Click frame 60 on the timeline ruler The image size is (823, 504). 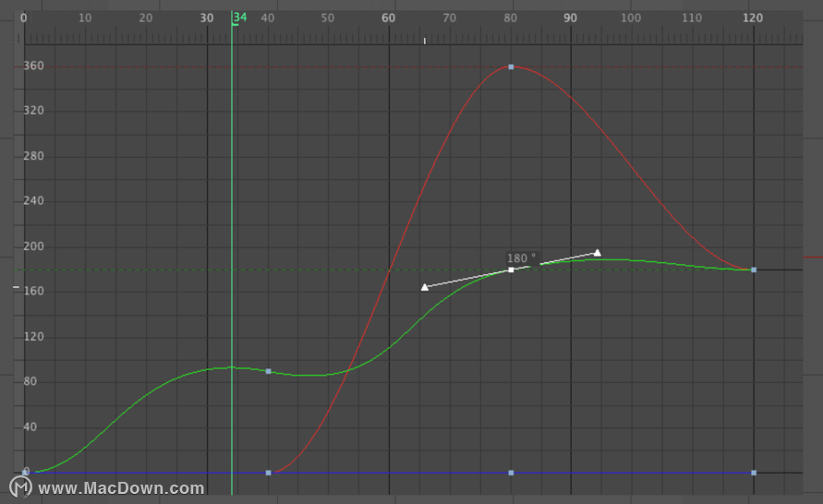coord(388,18)
